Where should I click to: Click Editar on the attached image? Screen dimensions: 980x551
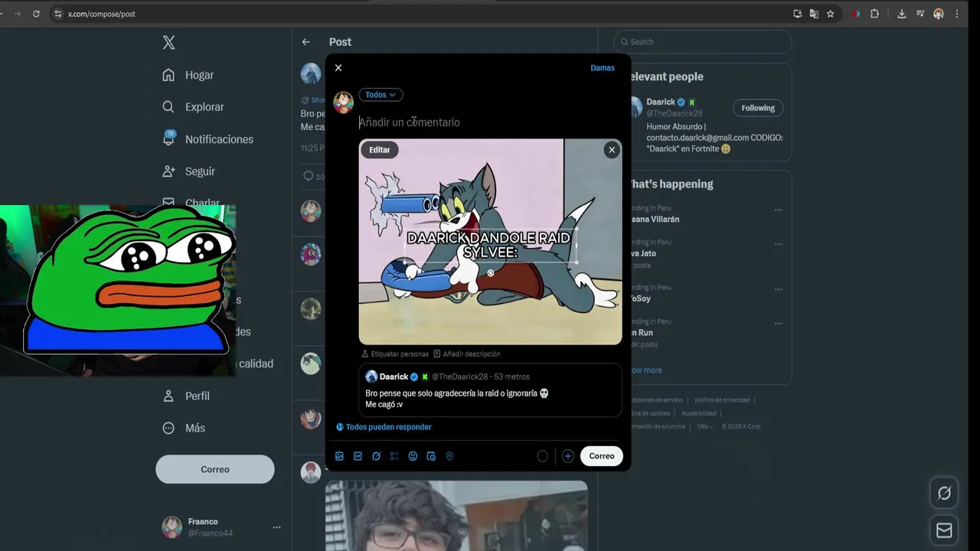tap(380, 150)
